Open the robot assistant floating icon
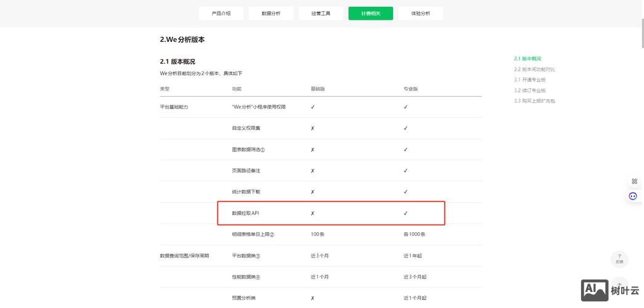The height and width of the screenshot is (308, 644). coord(634,197)
